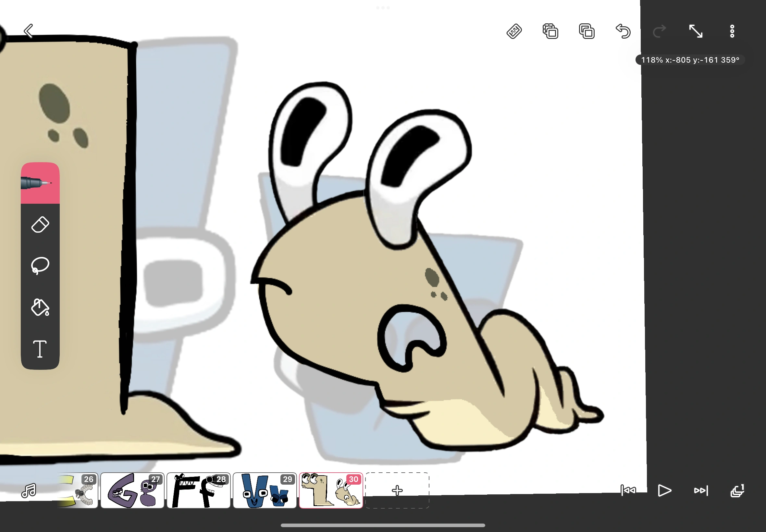The image size is (766, 532).
Task: Toggle fullscreen canvas with arrows icon
Action: [x=696, y=31]
